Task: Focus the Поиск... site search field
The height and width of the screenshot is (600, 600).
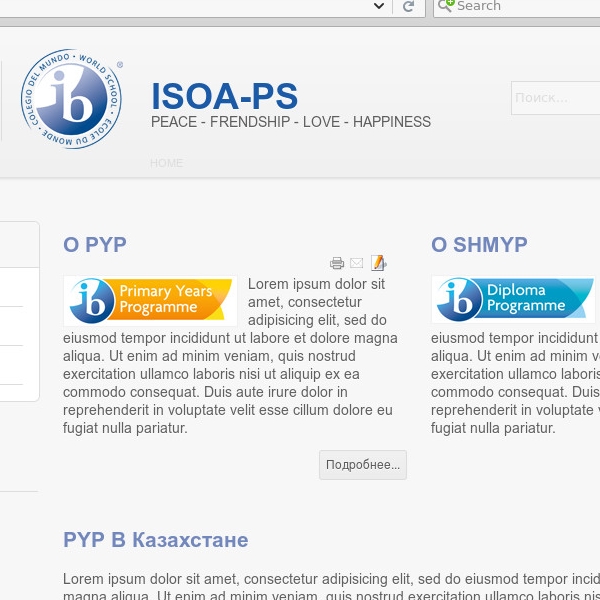Action: pos(556,98)
